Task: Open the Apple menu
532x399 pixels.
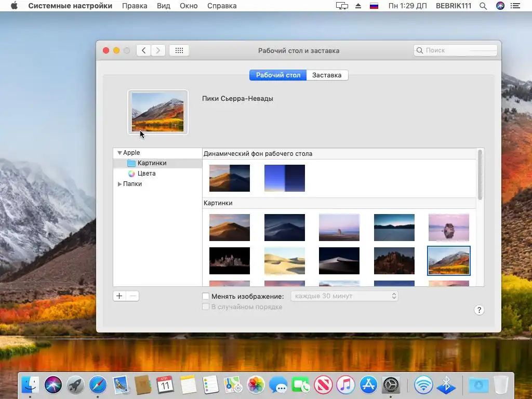Action: point(14,6)
